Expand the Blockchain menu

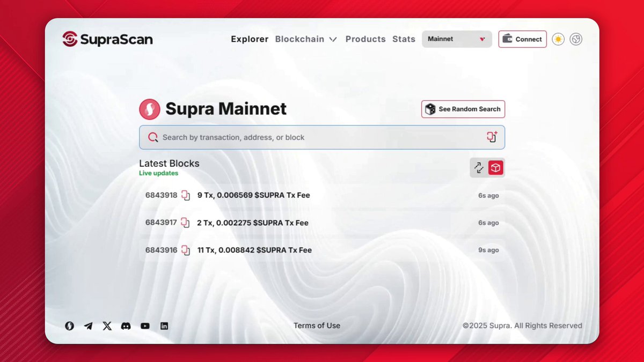pyautogui.click(x=306, y=39)
